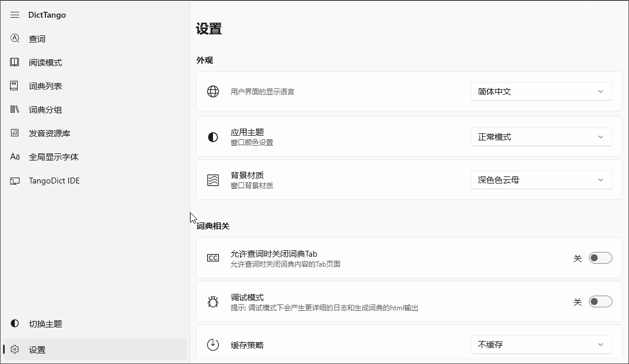Viewport: 629px width, 364px height.
Task: Click the 应用主题 contrast icon in settings
Action: pos(213,137)
